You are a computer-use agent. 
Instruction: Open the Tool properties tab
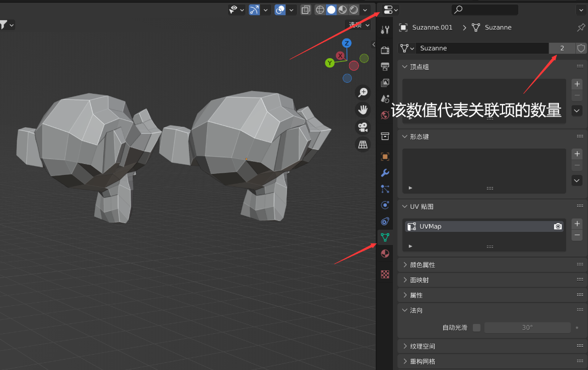[385, 30]
